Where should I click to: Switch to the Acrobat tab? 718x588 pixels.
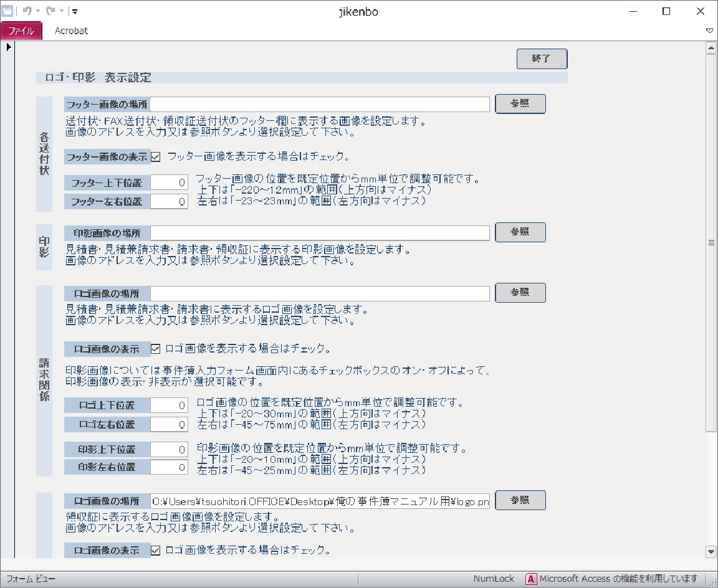71,31
